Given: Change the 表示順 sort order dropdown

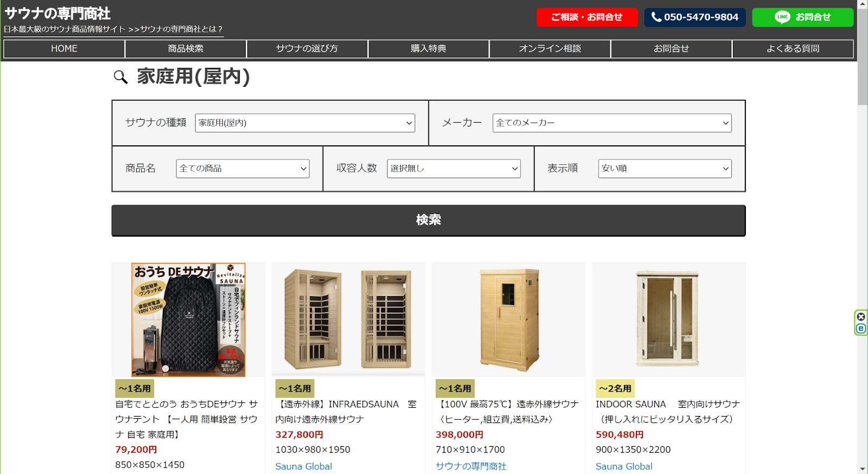Looking at the screenshot, I should [665, 169].
